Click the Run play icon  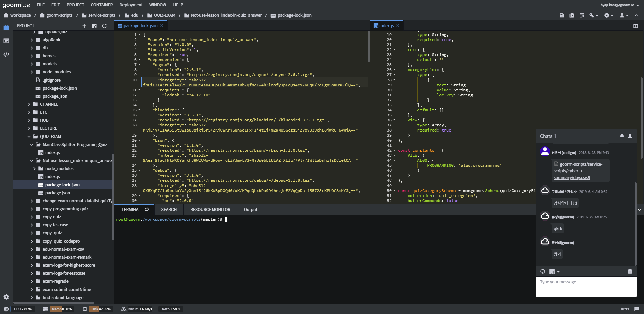(x=606, y=15)
